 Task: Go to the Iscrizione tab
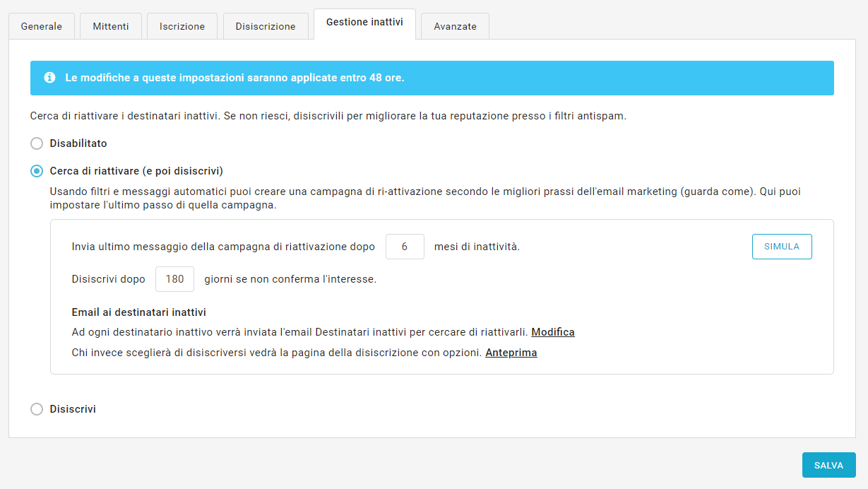pos(182,26)
